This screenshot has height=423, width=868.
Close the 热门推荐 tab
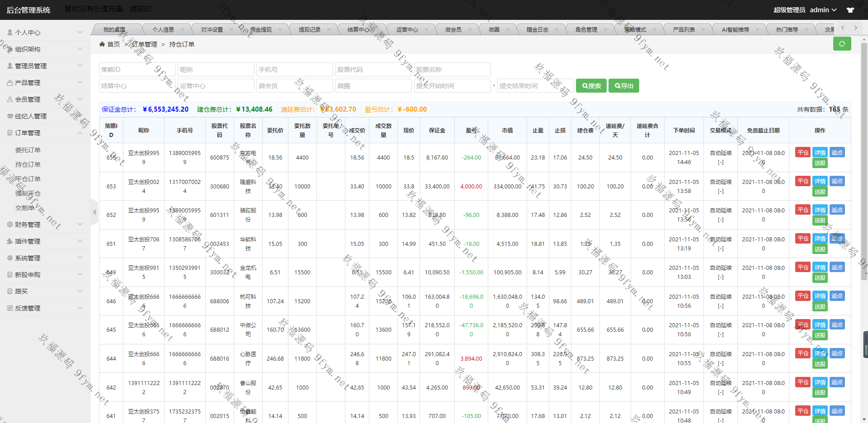[806, 30]
